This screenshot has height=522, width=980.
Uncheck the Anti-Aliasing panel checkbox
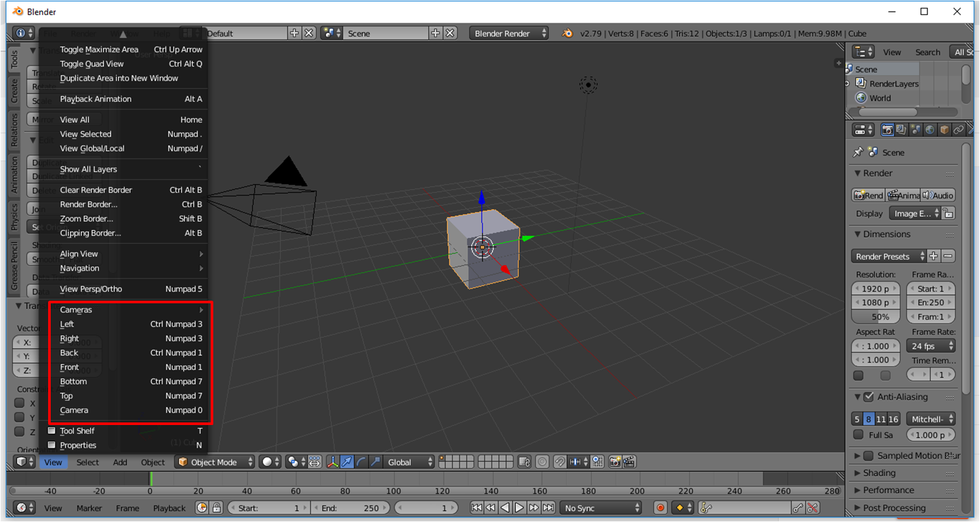click(x=868, y=397)
